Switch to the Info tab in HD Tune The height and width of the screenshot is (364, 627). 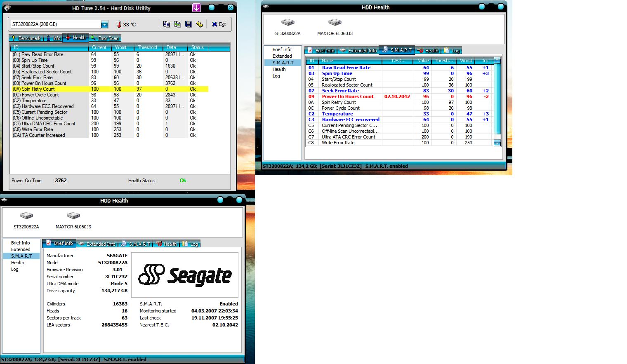[x=52, y=38]
